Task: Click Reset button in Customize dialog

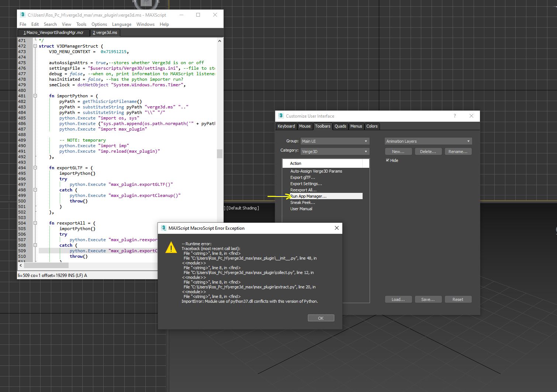Action: tap(458, 299)
